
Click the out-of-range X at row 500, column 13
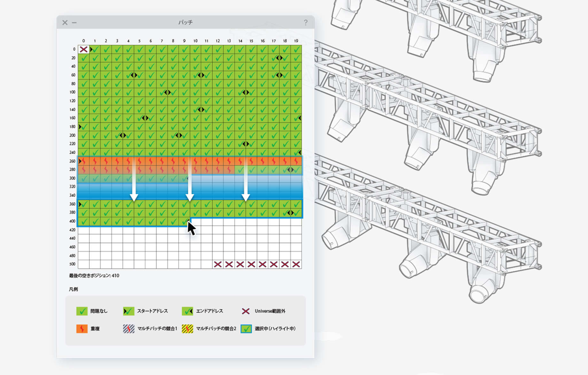tap(229, 264)
